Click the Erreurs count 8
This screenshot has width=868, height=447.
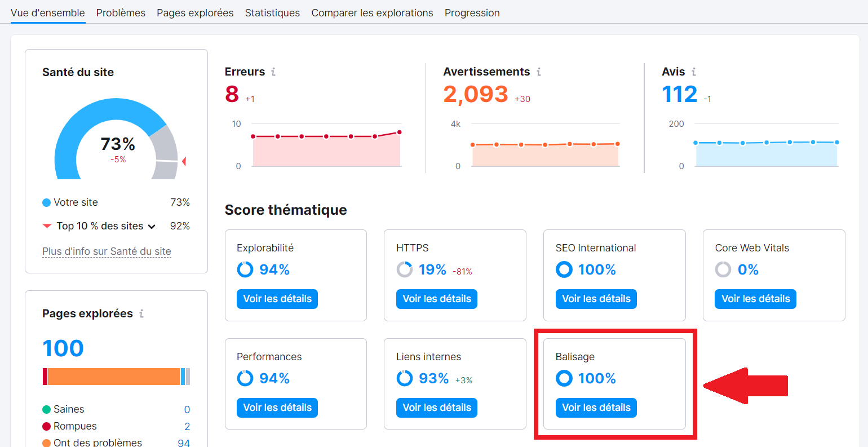232,94
